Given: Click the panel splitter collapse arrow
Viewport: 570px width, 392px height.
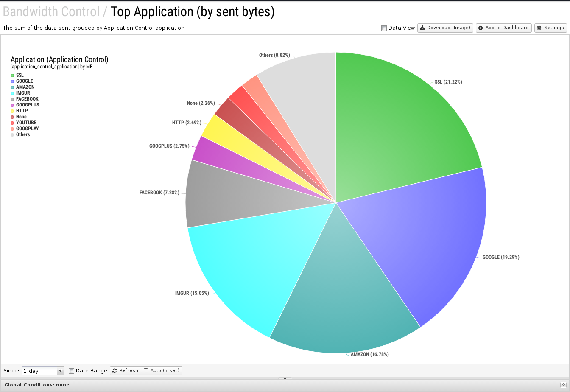Looking at the screenshot, I should (x=285, y=378).
